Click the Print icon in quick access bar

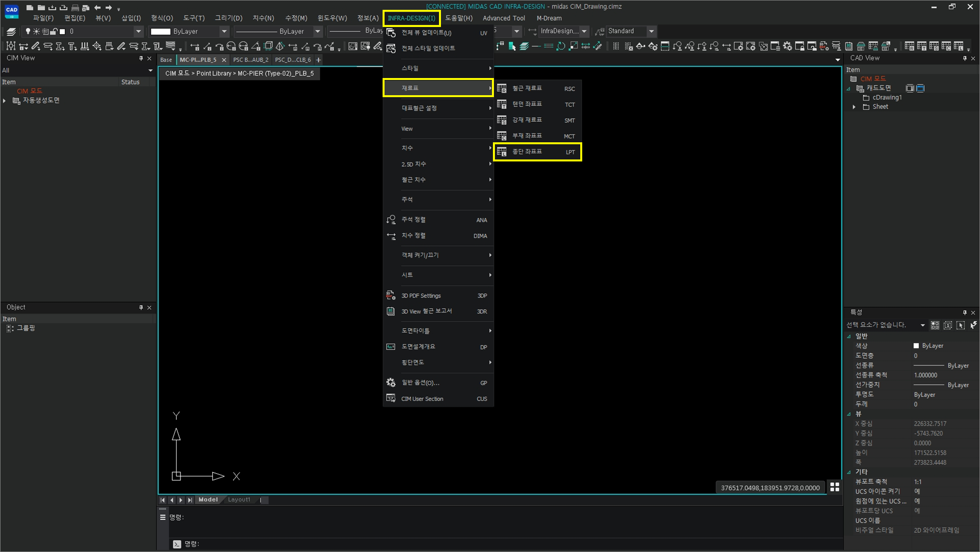click(x=75, y=7)
